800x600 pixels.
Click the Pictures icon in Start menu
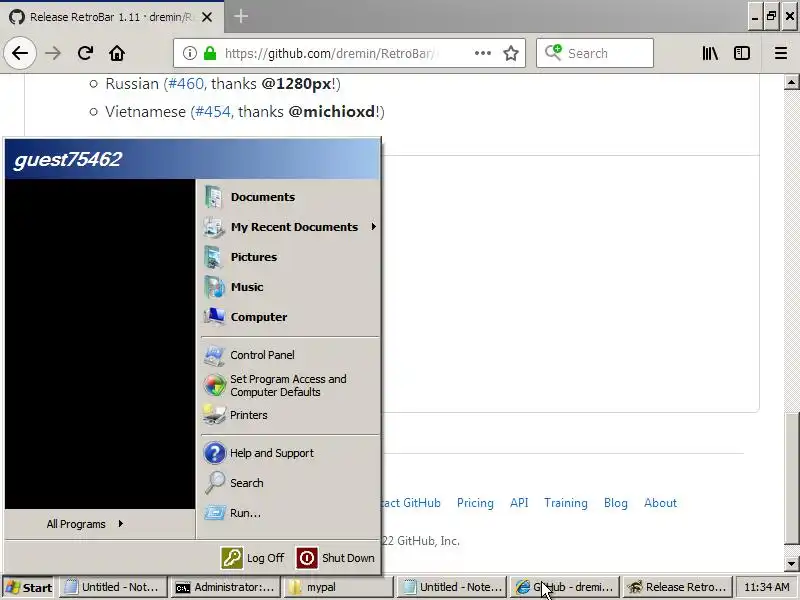[213, 257]
